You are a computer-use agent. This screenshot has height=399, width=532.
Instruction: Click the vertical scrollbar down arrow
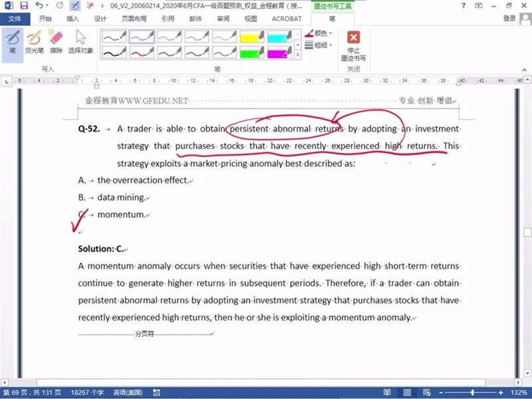(x=527, y=374)
